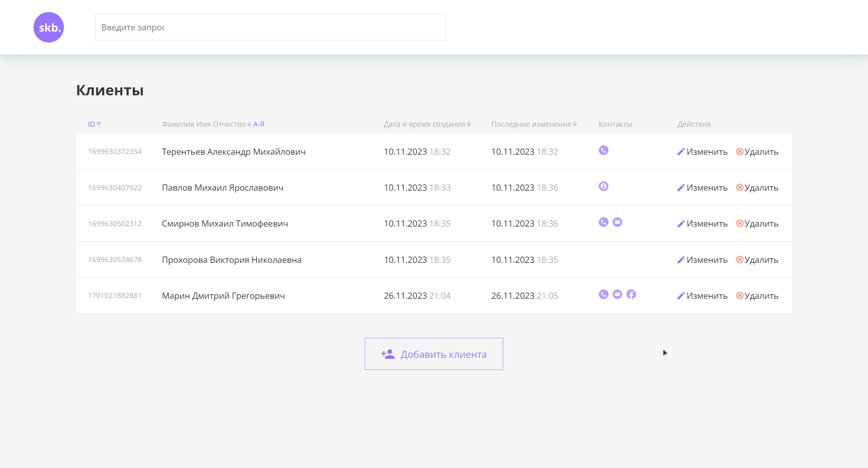Click Изменить in Марин Дмитрий row
Viewport: 868px width, 468px height.
pos(702,296)
